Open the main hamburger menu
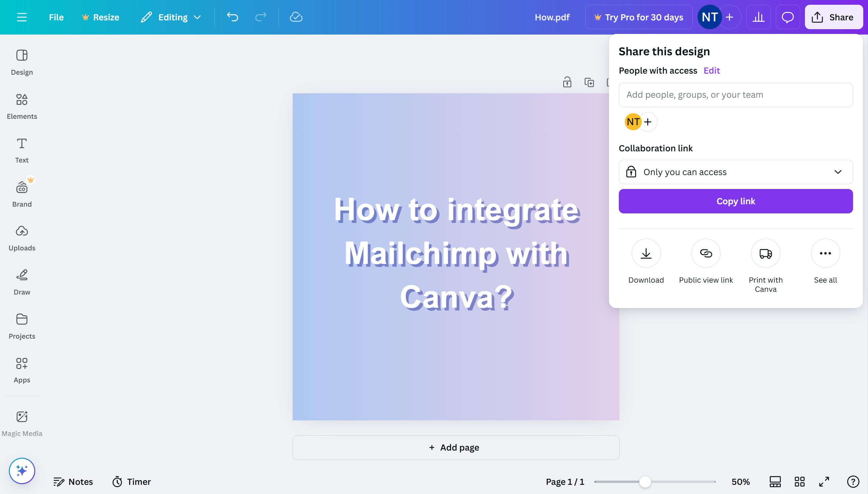Screen dimensions: 868x494 [x=22, y=17]
